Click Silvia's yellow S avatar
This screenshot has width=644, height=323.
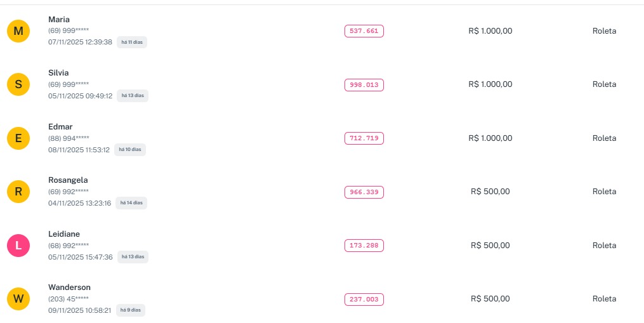[18, 84]
